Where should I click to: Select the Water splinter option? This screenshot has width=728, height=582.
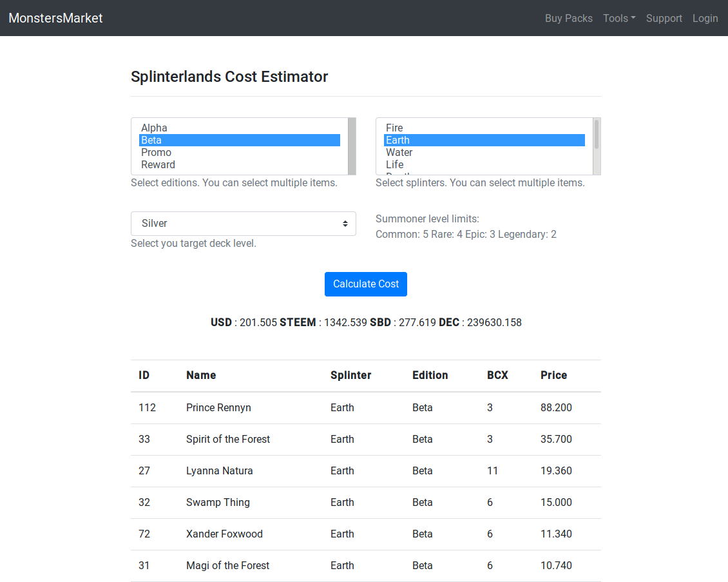[x=484, y=152]
